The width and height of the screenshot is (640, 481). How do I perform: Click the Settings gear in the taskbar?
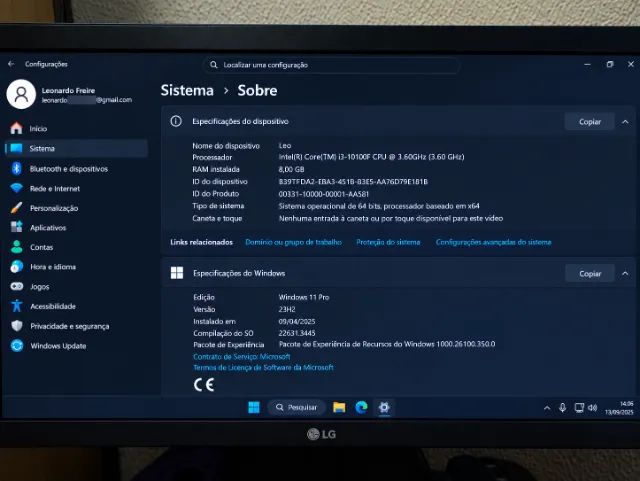click(384, 407)
